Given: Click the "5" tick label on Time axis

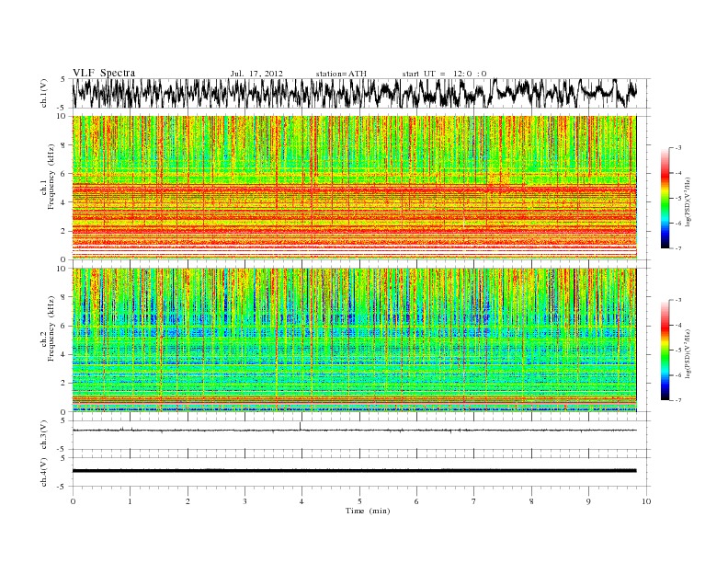Looking at the screenshot, I should 359,501.
